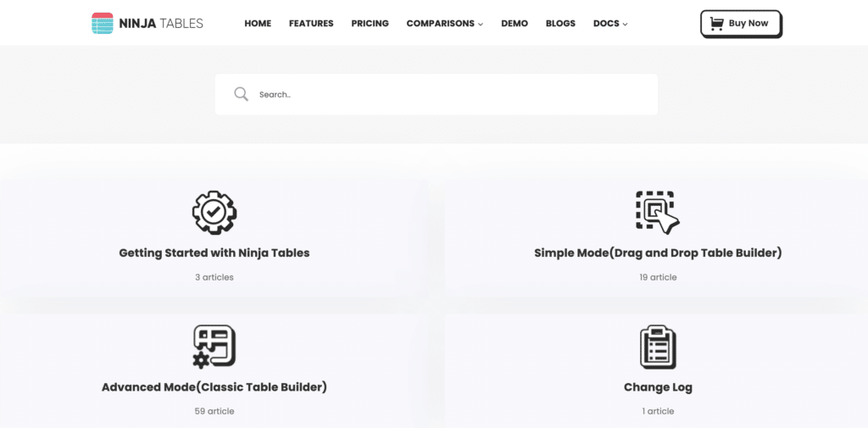Screen dimensions: 868x428
Task: Open Simple Mode(Drag and Drop Table Builder)
Action: [x=658, y=253]
